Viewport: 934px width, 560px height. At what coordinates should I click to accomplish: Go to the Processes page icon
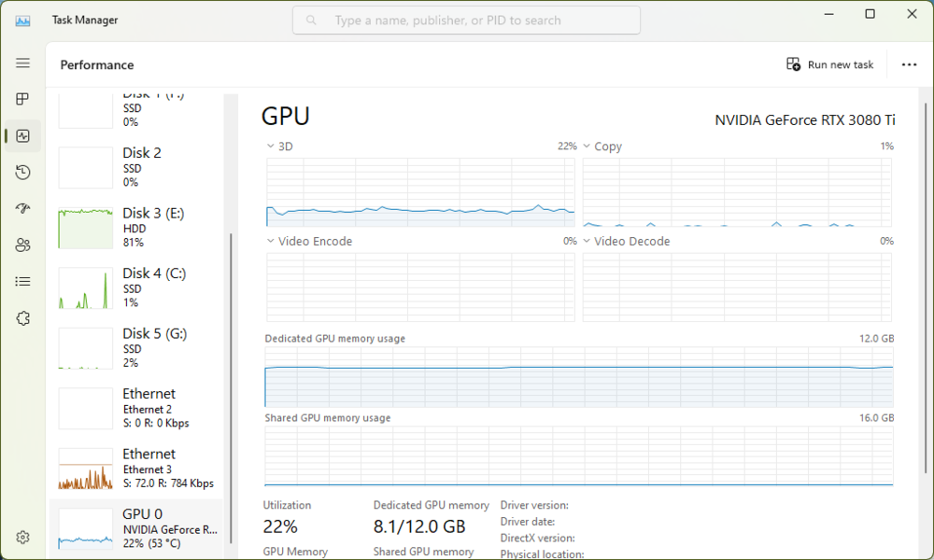tap(22, 99)
